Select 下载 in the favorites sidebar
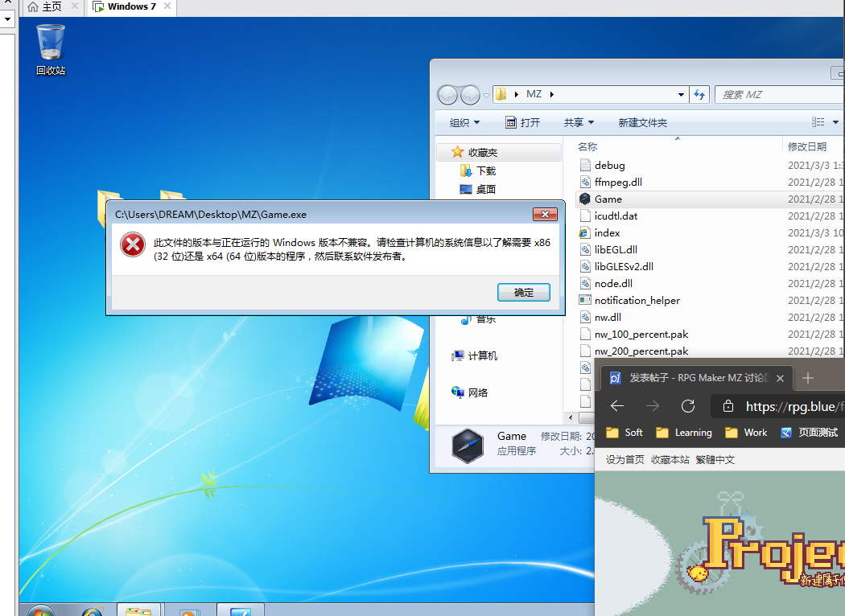The width and height of the screenshot is (845, 616). click(x=485, y=171)
